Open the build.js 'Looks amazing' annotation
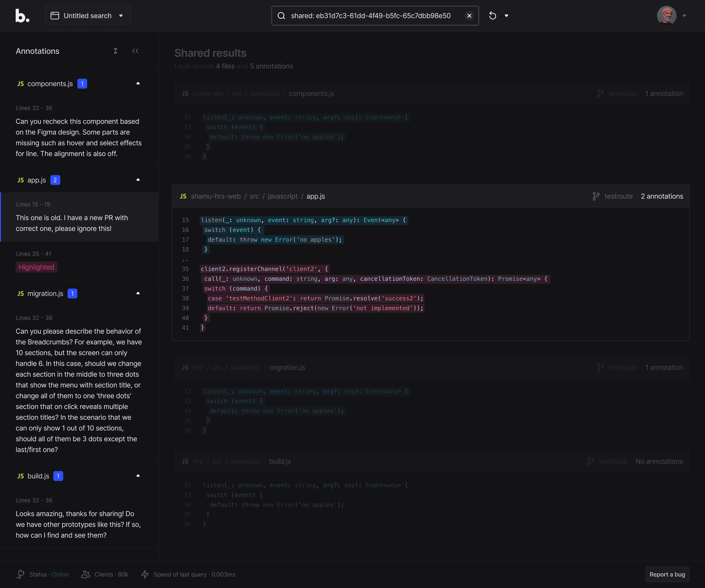 click(79, 524)
